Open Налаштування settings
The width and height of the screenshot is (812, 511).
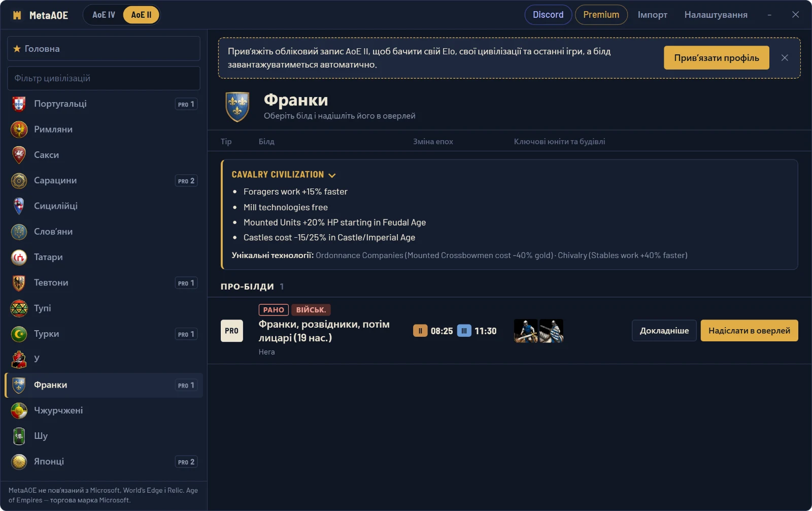[716, 15]
